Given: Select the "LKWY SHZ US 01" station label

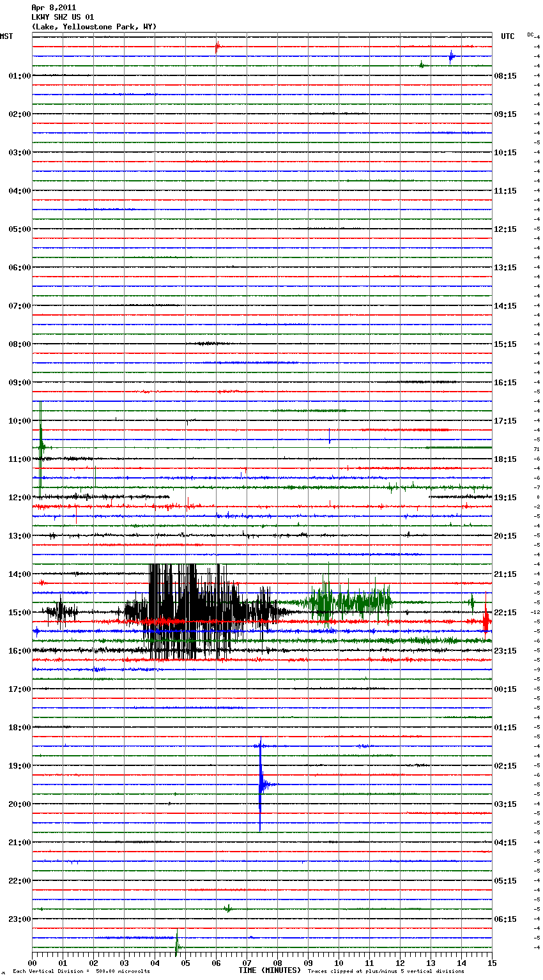Looking at the screenshot, I should [63, 17].
